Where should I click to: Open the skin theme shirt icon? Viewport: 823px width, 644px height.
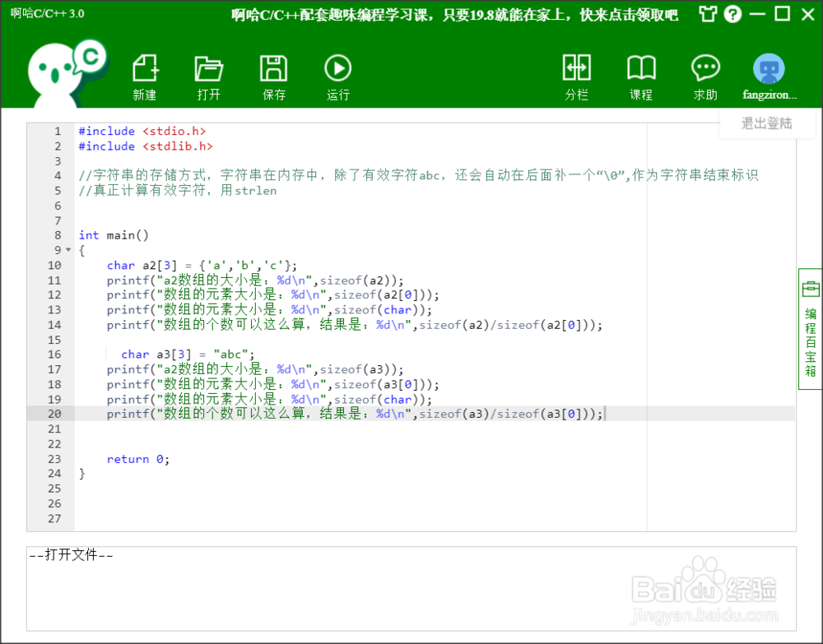click(708, 14)
